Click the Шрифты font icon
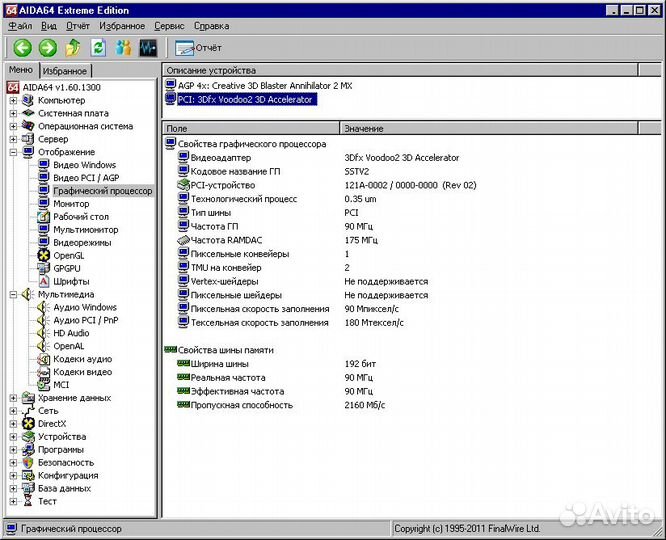This screenshot has height=540, width=666. pos(44,281)
